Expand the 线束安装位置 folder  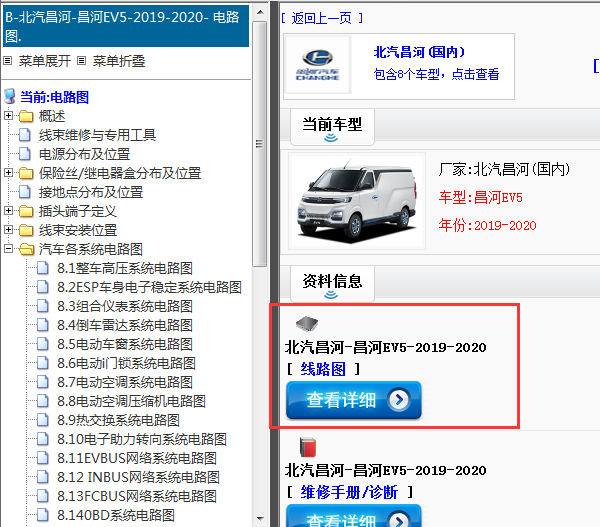[8, 230]
